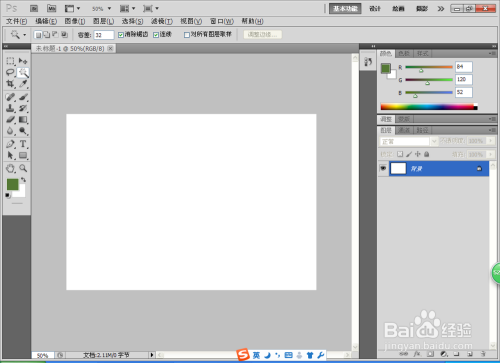Select the Spot Healing Brush tool
The width and height of the screenshot is (500, 363).
pyautogui.click(x=10, y=97)
